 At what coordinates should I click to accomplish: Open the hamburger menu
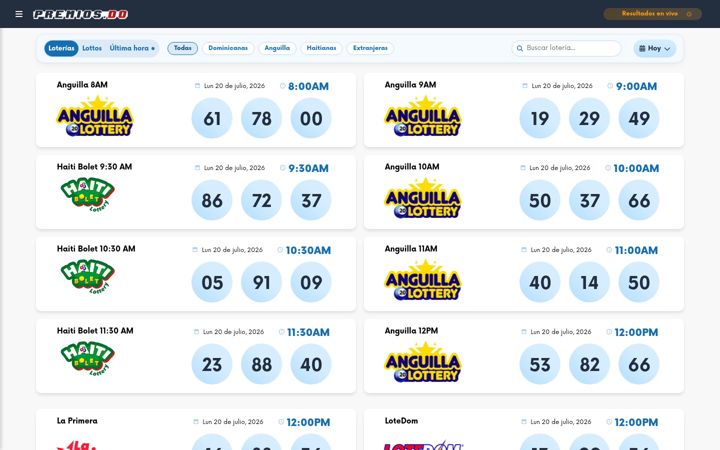[x=19, y=14]
